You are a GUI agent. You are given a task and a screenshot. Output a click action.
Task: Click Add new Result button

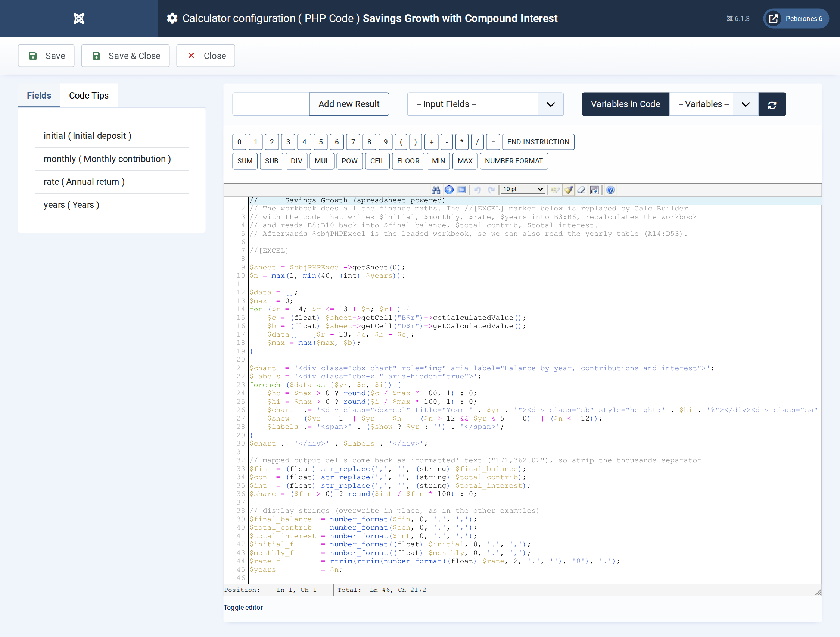(349, 104)
